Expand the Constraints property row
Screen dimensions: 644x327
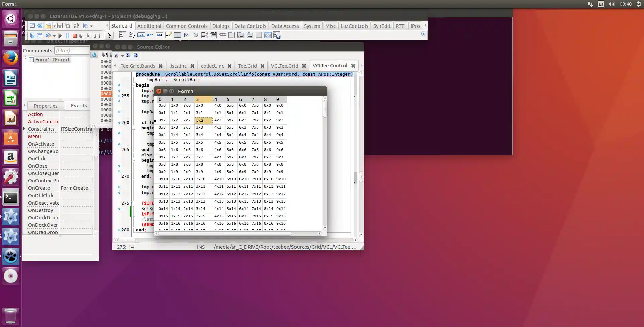[24, 129]
